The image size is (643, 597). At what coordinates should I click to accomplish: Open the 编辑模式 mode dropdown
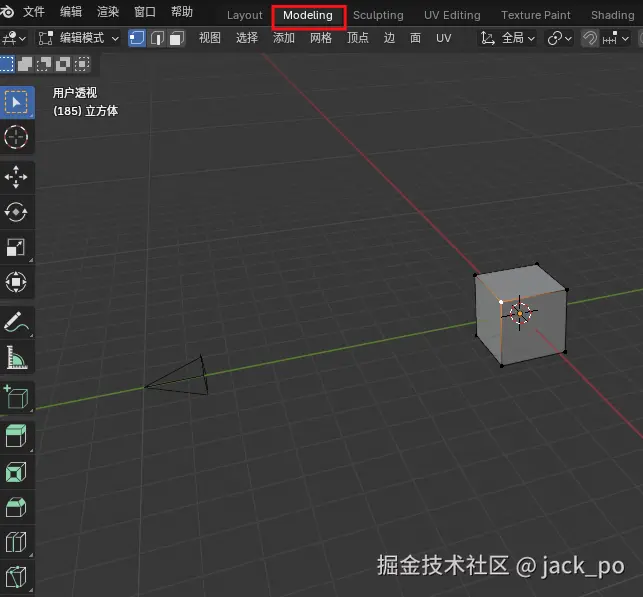tap(78, 39)
